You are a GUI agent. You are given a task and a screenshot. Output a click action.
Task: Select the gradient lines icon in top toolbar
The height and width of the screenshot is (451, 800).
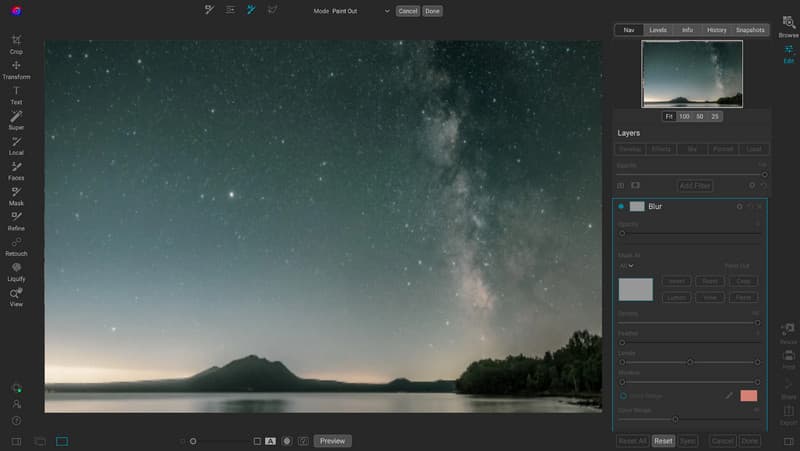[x=230, y=10]
